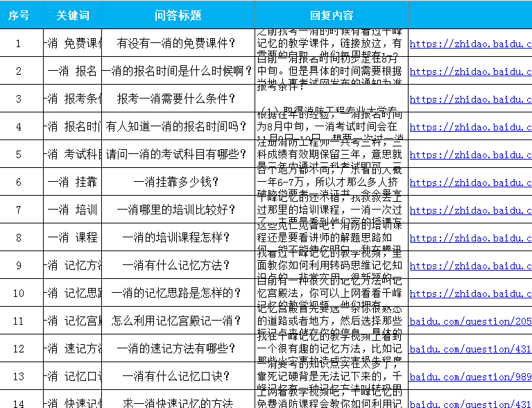Screen dimensions: 532x408
Task: Open the zhidao link in row 2
Action: pos(470,71)
